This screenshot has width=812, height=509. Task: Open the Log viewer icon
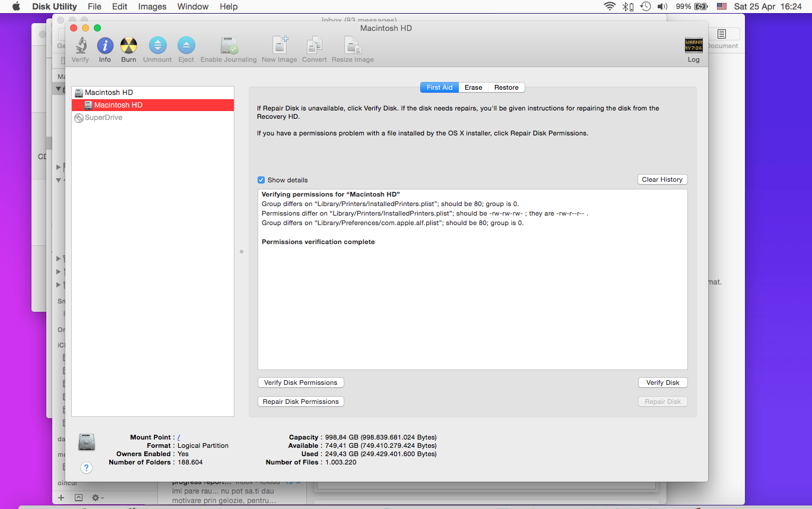pyautogui.click(x=693, y=46)
